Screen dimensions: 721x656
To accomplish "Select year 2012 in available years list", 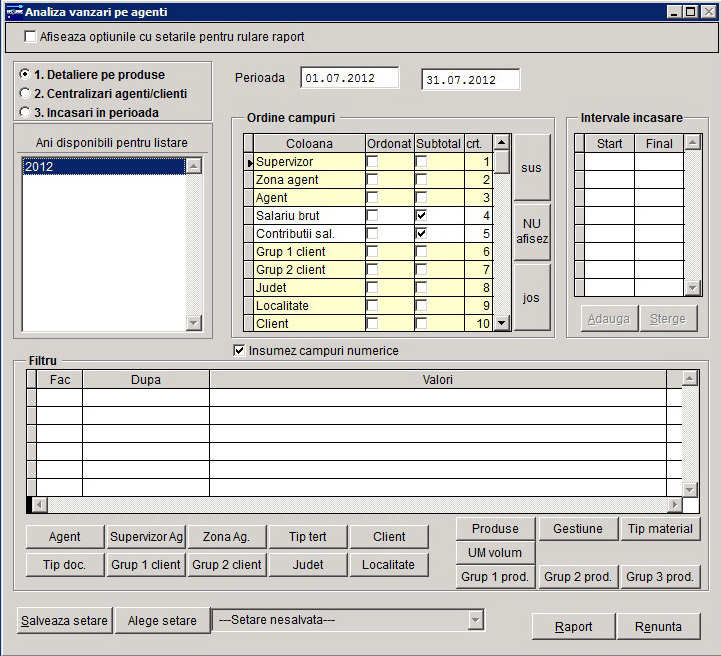I will 104,166.
